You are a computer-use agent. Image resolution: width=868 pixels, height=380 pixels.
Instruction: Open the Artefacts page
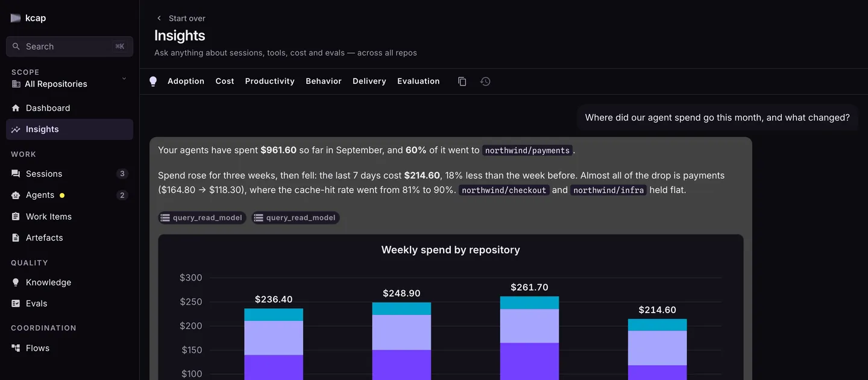pos(69,238)
